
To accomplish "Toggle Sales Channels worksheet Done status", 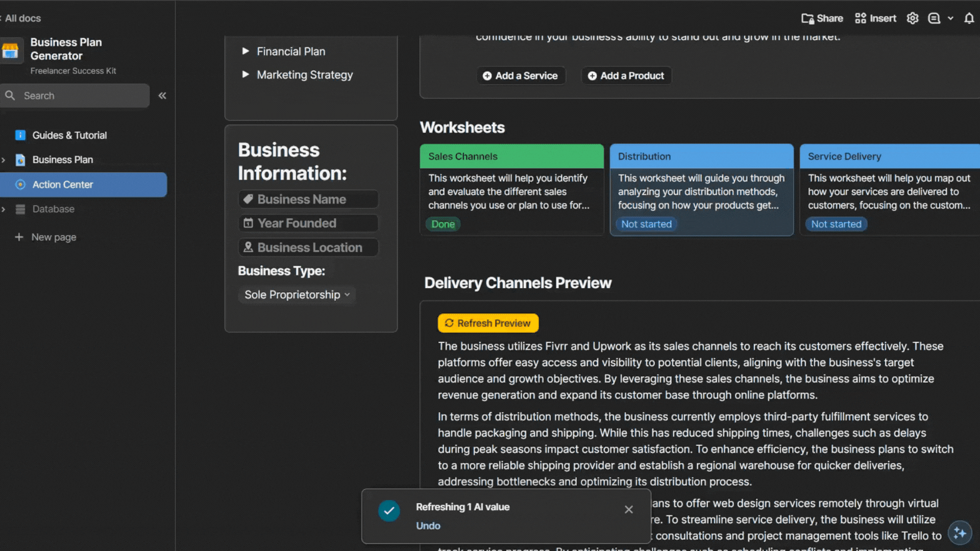I will tap(442, 223).
